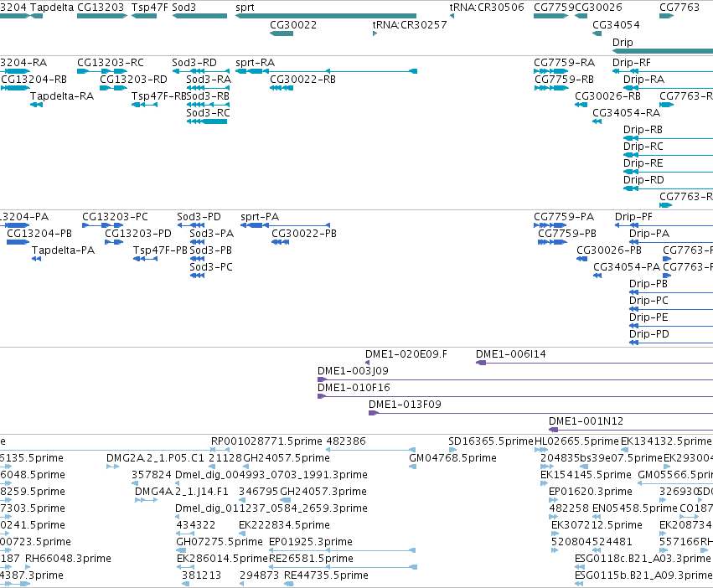The image size is (713, 588).
Task: Select transcript Tapdelta-RA
Action: pyautogui.click(x=36, y=105)
